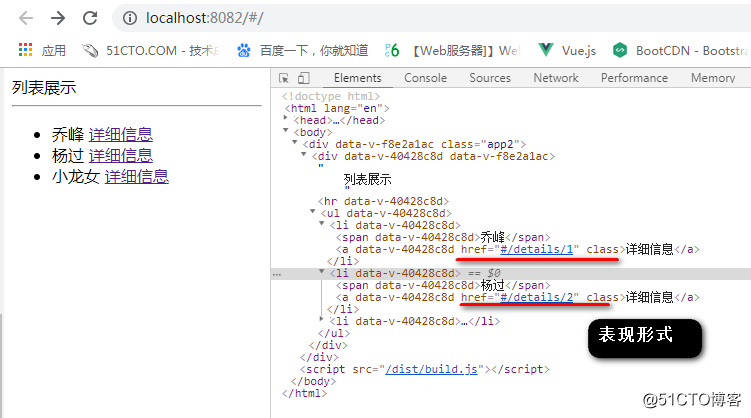Open 乔峰 详细信息 link on the page
The image size is (751, 418).
point(121,135)
